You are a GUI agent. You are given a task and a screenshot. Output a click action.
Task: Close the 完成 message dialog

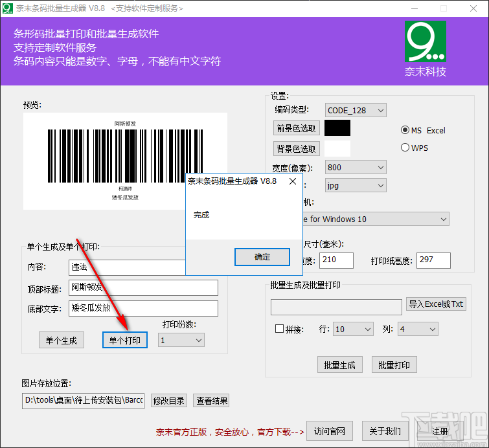293,181
